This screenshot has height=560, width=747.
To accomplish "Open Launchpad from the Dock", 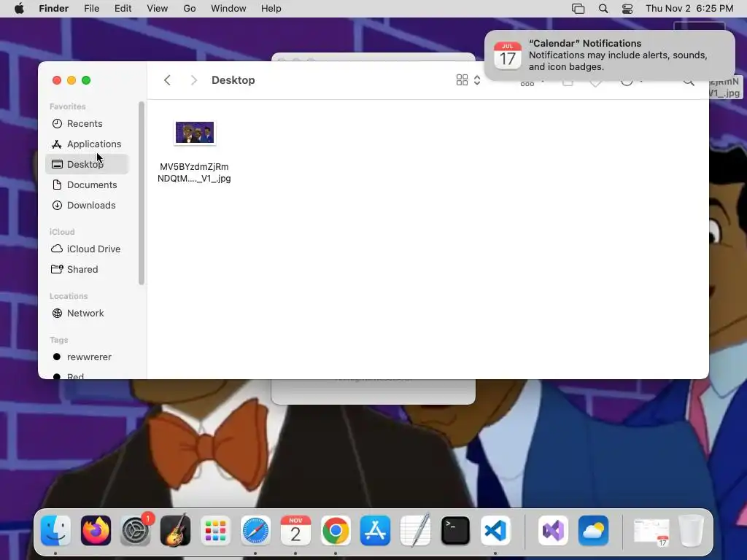I will 215,531.
